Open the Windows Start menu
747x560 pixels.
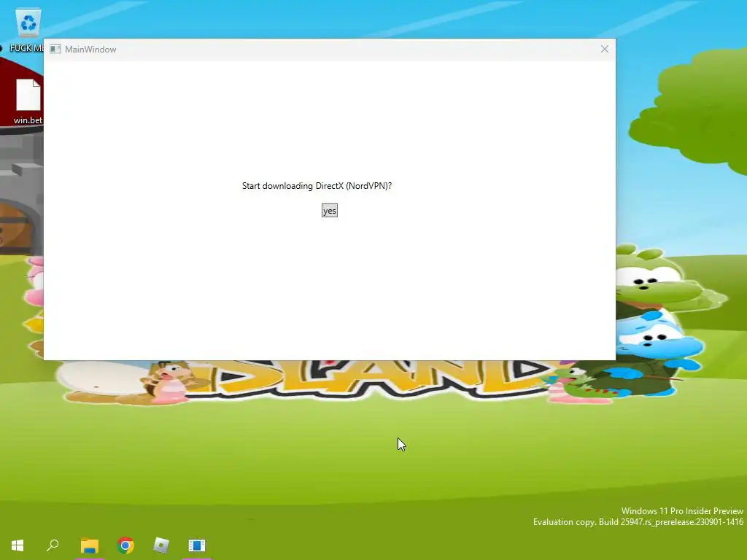pyautogui.click(x=18, y=545)
